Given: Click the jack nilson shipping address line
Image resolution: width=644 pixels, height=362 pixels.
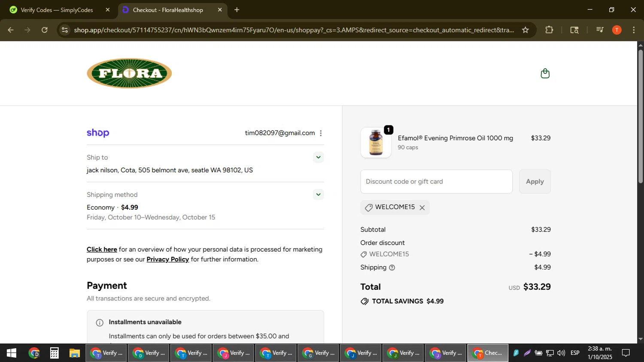Looking at the screenshot, I should tap(170, 170).
